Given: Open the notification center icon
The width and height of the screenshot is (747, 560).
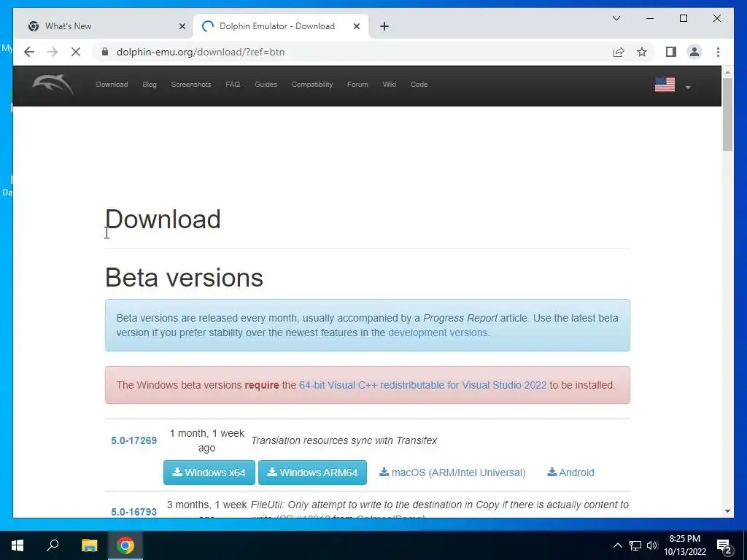Looking at the screenshot, I should 724,545.
